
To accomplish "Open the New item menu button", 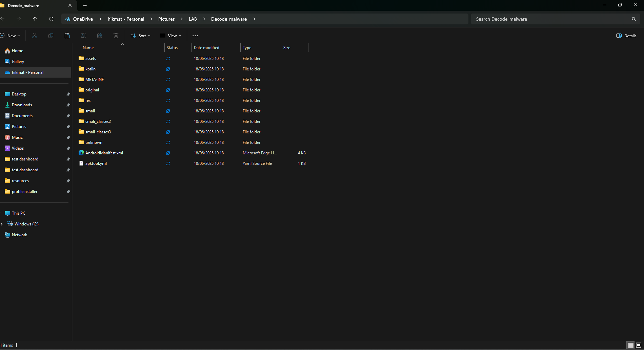I will pyautogui.click(x=11, y=36).
